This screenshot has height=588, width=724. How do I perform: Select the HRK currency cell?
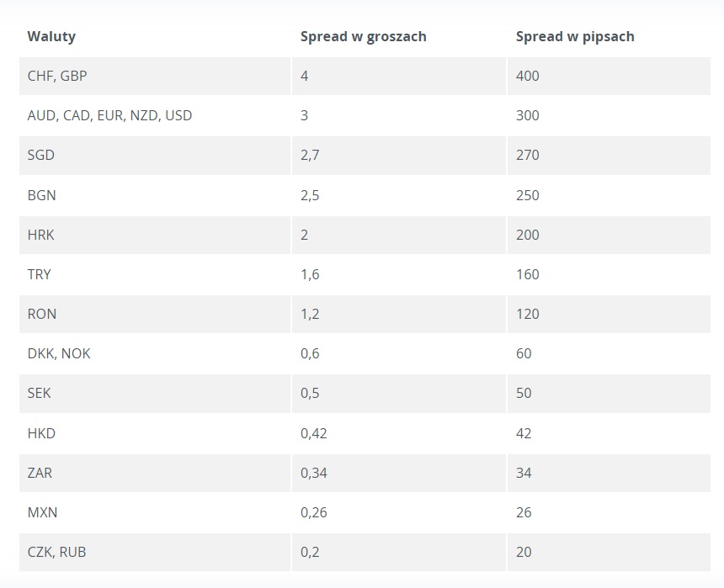40,235
